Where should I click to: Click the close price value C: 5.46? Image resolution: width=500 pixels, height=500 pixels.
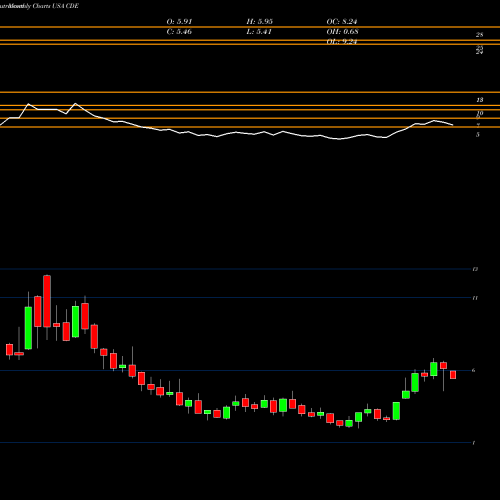tap(179, 32)
